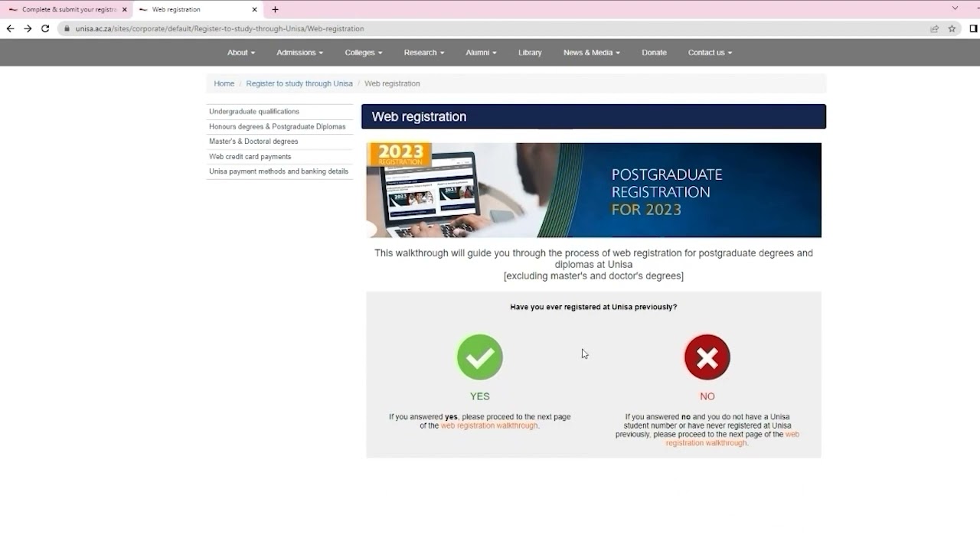Open a new tab with plus icon
This screenshot has height=551, width=980.
tap(275, 9)
